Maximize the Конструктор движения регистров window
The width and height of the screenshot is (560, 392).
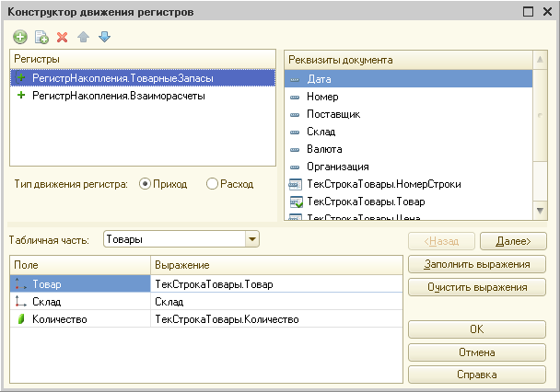(x=528, y=11)
